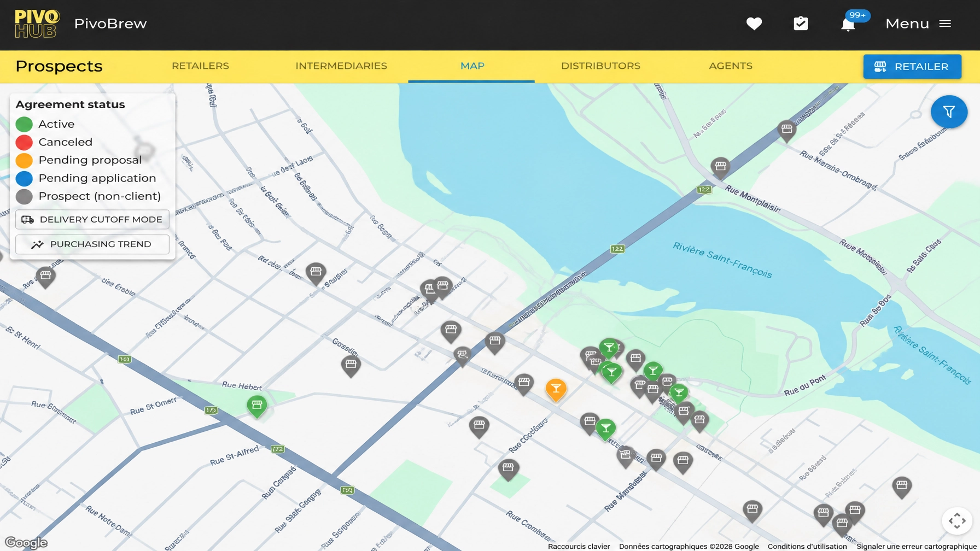Click the Agreement status legend title
This screenshot has width=980, height=551.
70,104
